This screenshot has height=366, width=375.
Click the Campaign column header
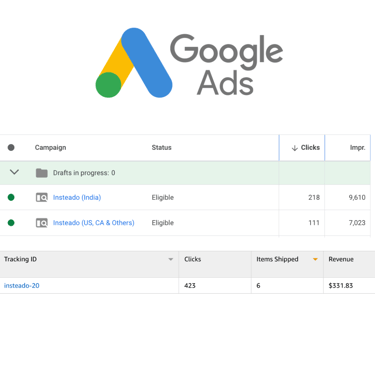(x=50, y=147)
